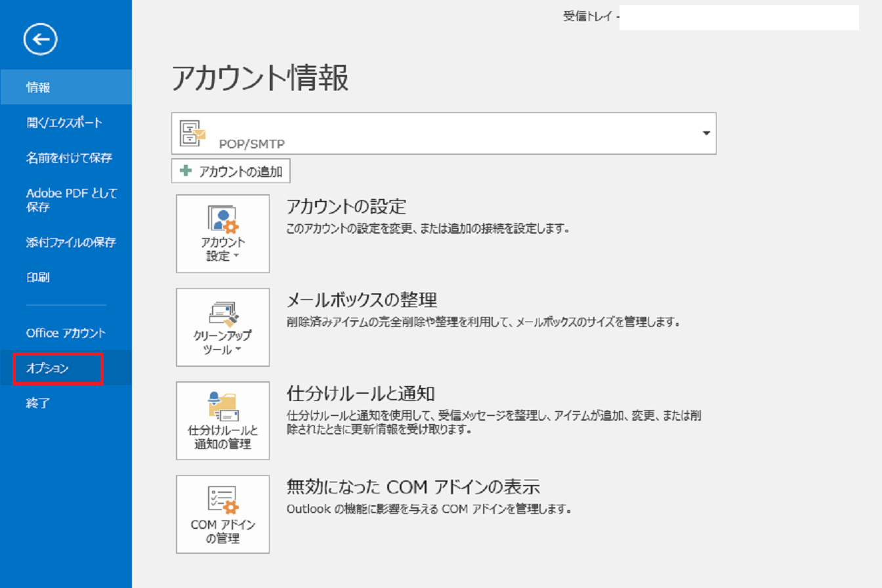Go to Office アカウント page
This screenshot has width=882, height=588.
coord(66,333)
